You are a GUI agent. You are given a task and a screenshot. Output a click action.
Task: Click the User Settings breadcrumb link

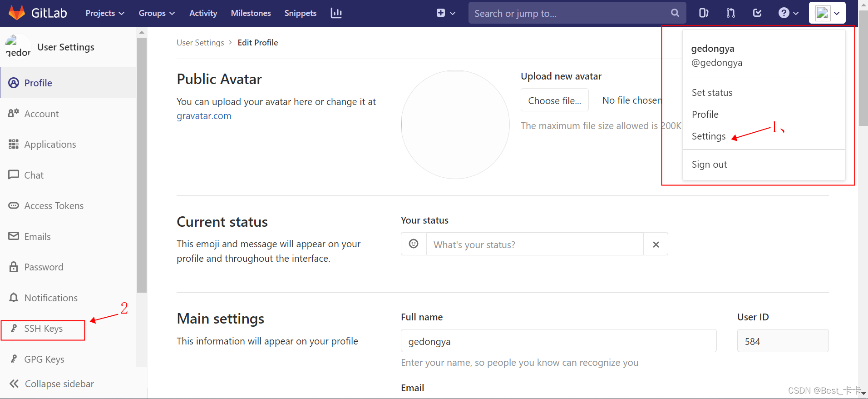200,43
